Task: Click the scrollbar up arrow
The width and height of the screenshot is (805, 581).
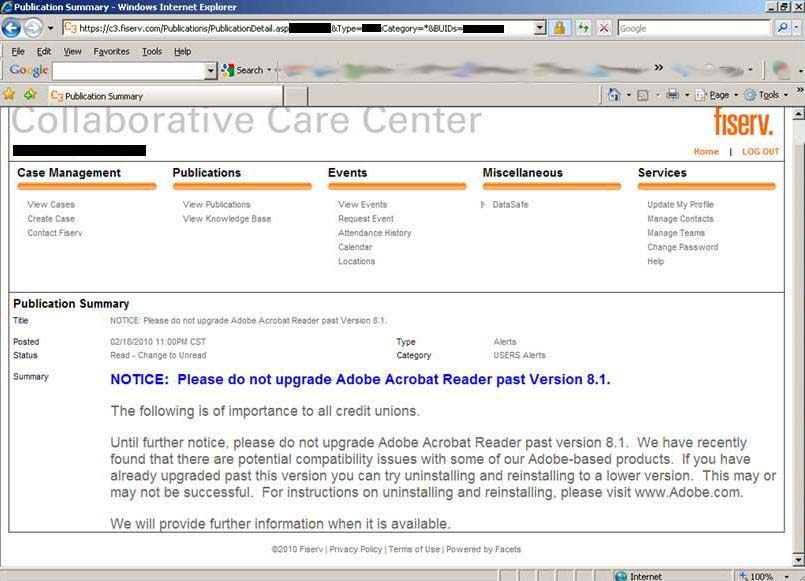Action: (798, 113)
